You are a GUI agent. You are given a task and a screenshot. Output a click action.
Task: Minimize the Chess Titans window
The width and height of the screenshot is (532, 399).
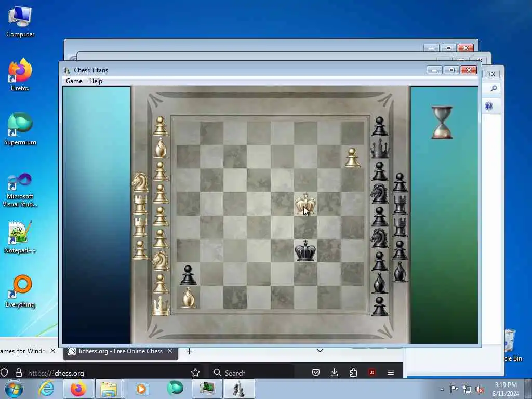coord(434,70)
